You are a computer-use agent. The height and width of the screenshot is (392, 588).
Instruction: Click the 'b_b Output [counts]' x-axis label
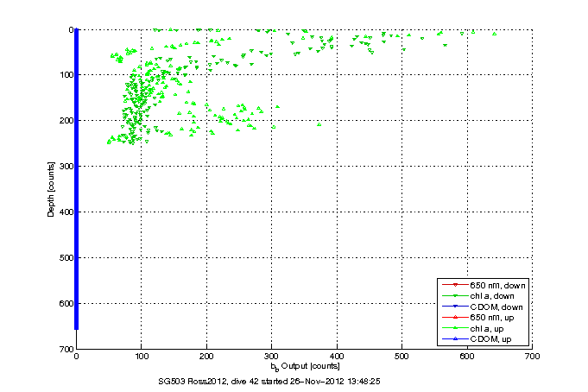point(306,366)
